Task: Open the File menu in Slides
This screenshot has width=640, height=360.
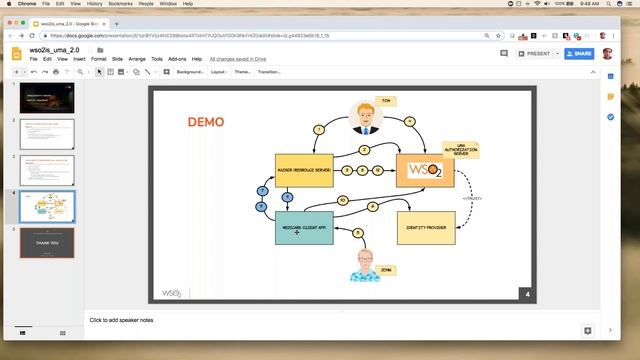Action: pos(33,59)
